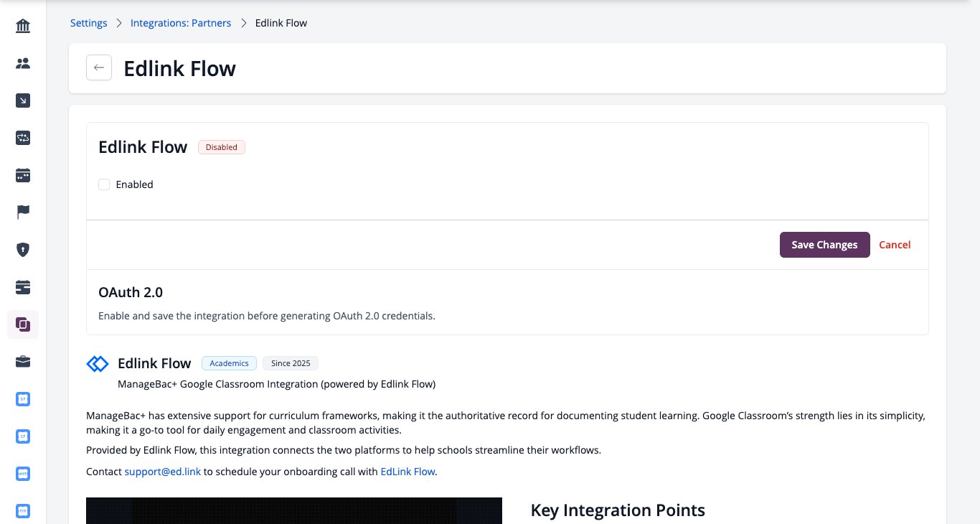Follow the EdLink Flow hyperlink

407,472
